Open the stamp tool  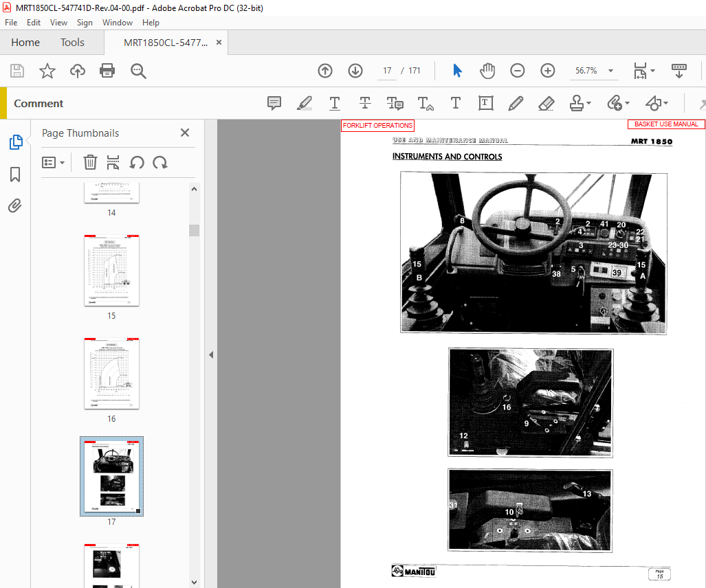[x=580, y=103]
